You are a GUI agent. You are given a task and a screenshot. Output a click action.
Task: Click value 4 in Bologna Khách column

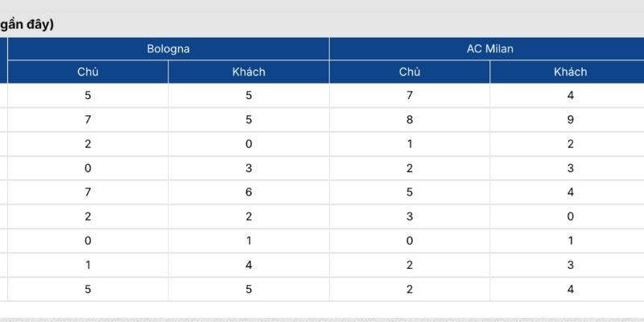click(x=249, y=265)
